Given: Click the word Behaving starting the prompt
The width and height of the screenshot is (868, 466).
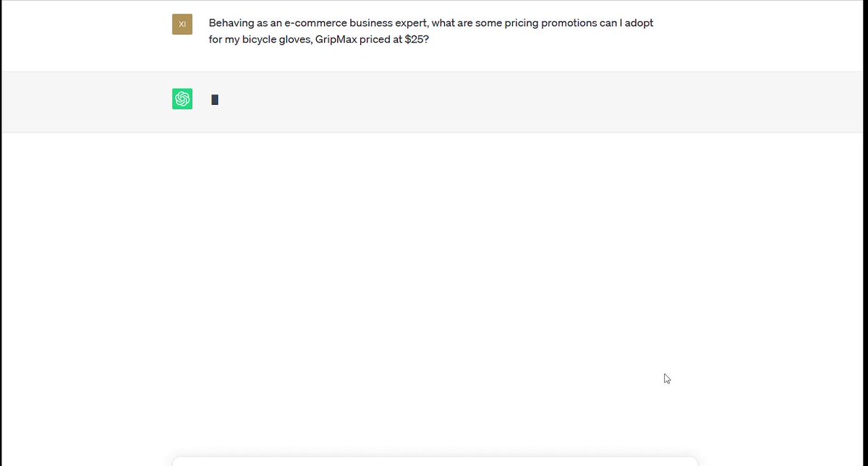Looking at the screenshot, I should [231, 23].
